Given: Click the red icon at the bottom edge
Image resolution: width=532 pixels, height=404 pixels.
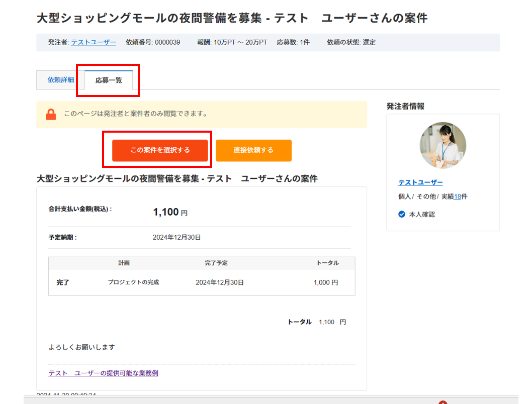Looking at the screenshot, I should pos(442,402).
